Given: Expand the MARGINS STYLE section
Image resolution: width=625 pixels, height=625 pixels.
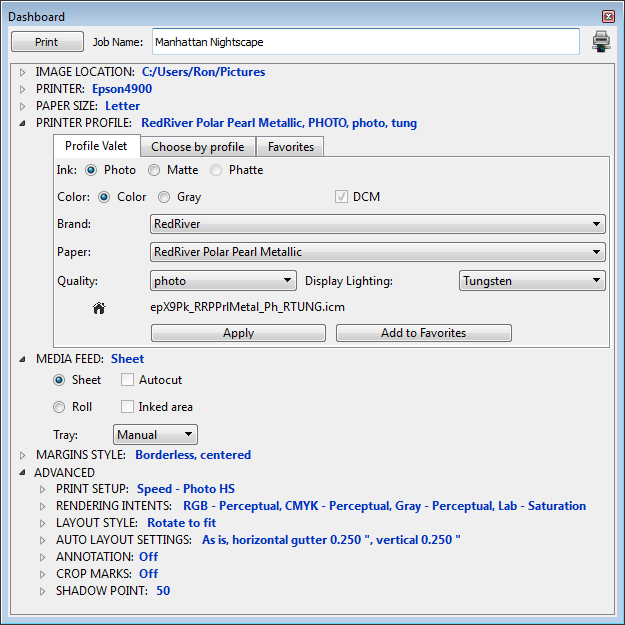Looking at the screenshot, I should point(22,455).
